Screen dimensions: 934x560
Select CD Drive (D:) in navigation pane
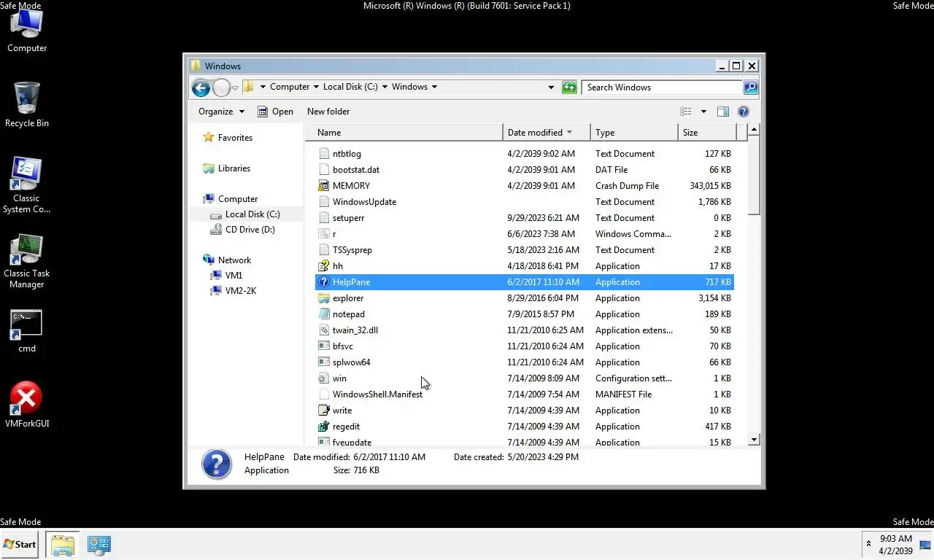pos(250,230)
